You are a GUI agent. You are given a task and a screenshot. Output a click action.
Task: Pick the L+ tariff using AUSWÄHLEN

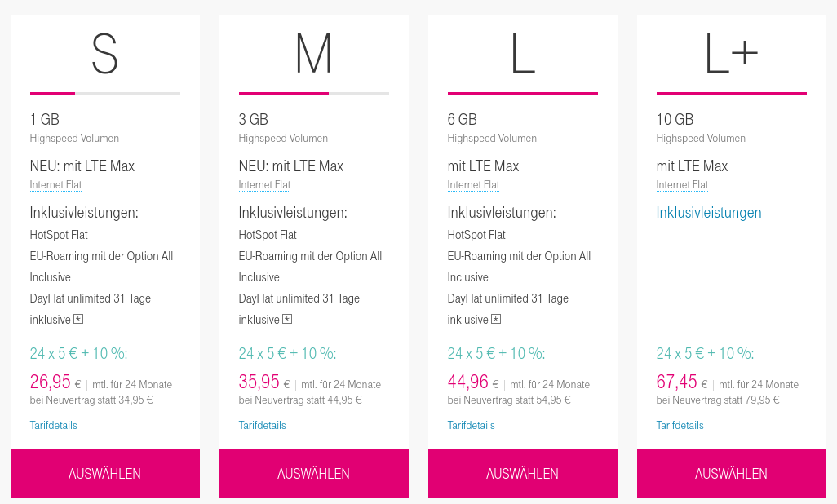(732, 474)
